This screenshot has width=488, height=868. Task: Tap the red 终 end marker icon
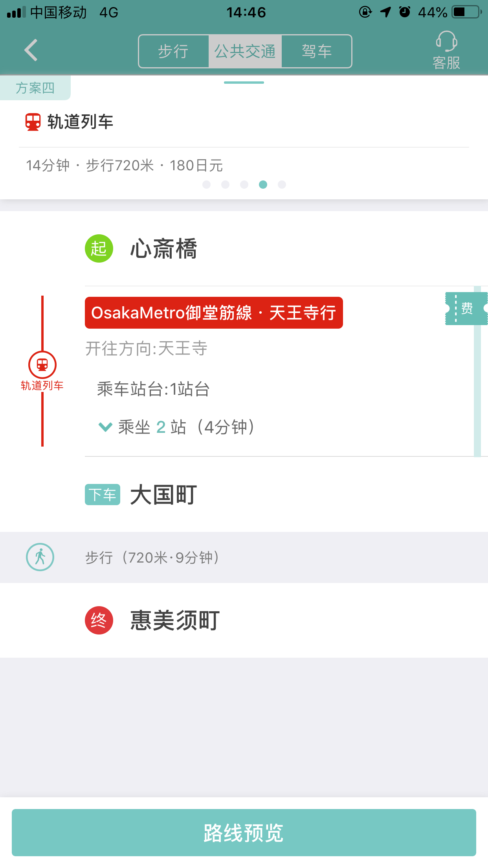tap(99, 620)
